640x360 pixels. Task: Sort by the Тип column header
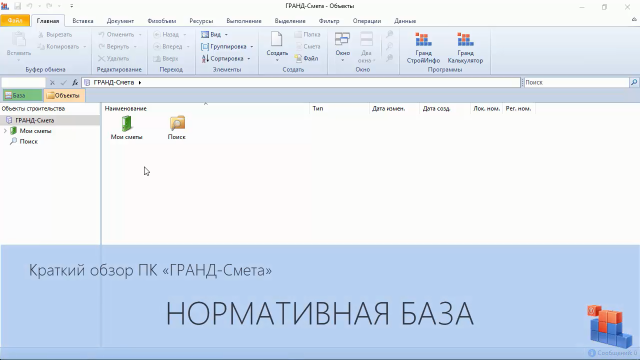click(339, 109)
